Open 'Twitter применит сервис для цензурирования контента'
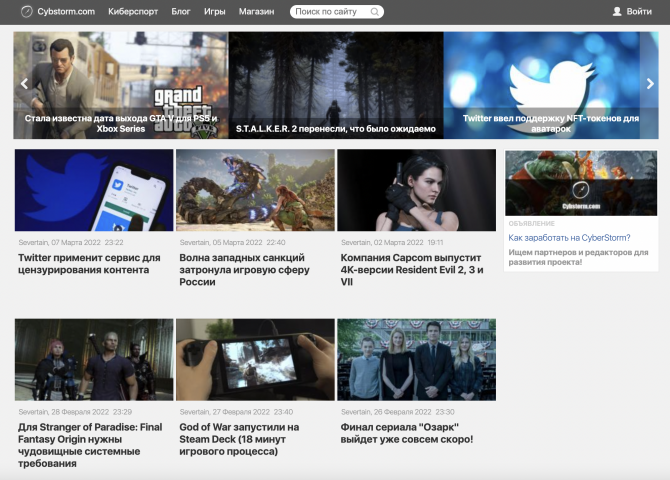Viewport: 670px width, 480px height. coord(89,264)
